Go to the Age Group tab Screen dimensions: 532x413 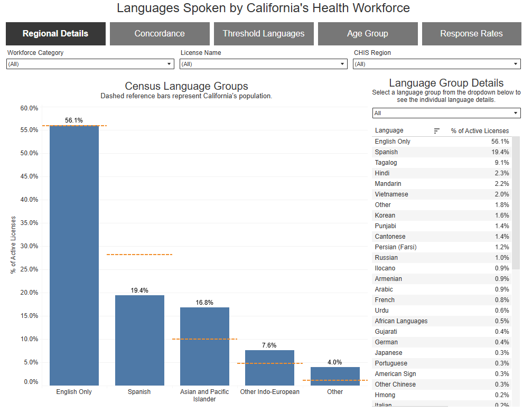pos(367,34)
